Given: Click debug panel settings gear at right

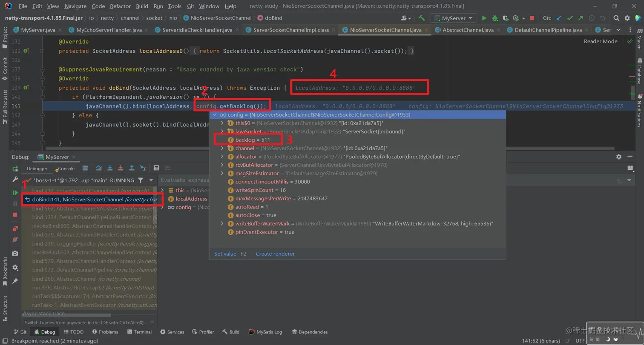Looking at the screenshot, I should [x=619, y=157].
